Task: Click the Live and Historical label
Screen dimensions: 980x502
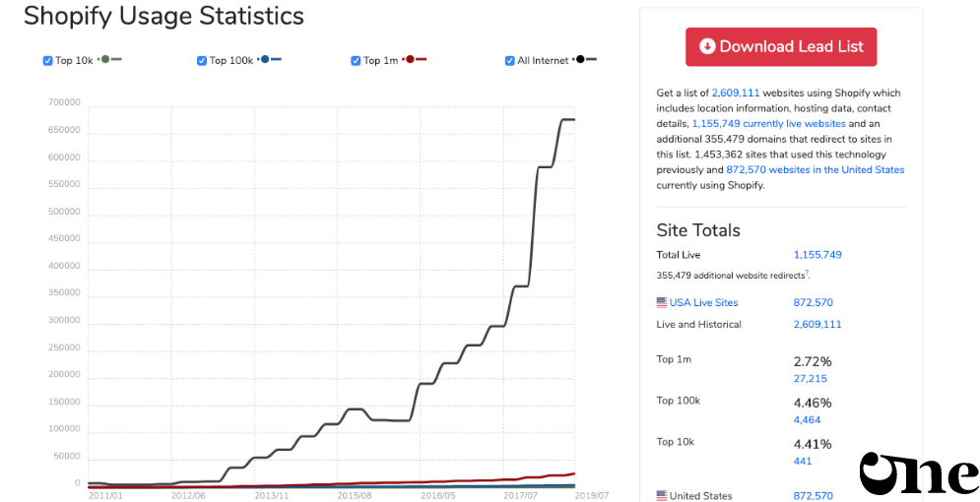Action: click(698, 325)
